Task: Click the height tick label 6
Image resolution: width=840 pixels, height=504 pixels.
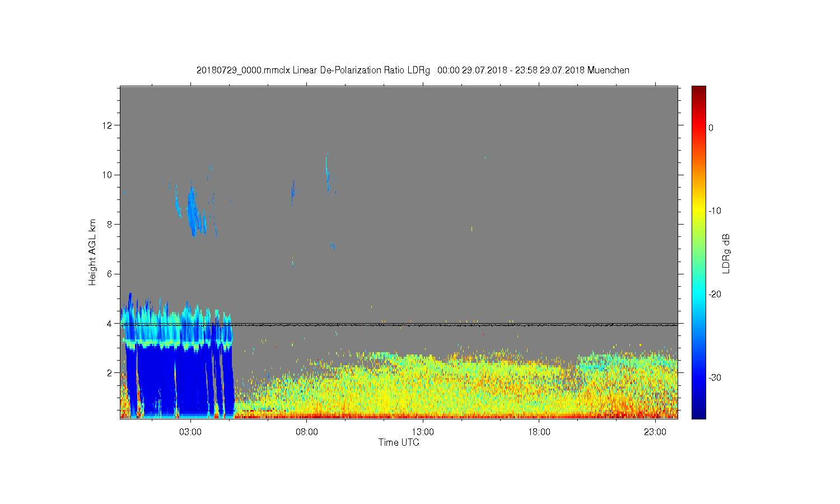Action: 109,274
